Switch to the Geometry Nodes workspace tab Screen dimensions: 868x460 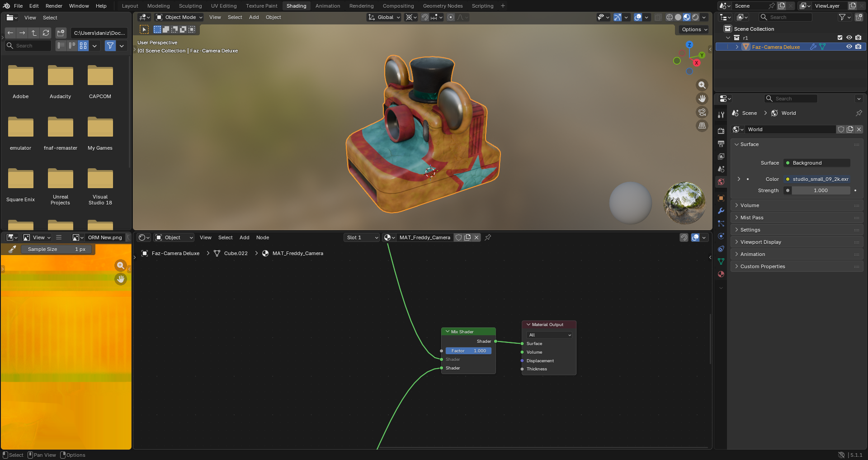tap(443, 6)
